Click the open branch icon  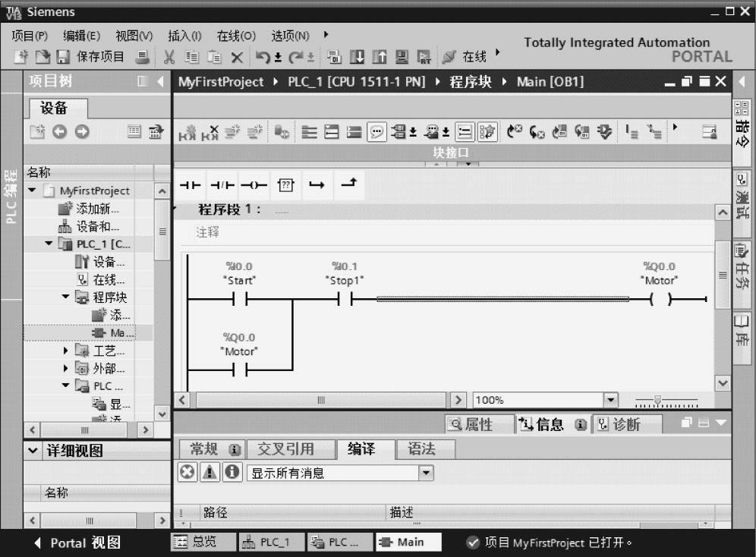(x=317, y=185)
